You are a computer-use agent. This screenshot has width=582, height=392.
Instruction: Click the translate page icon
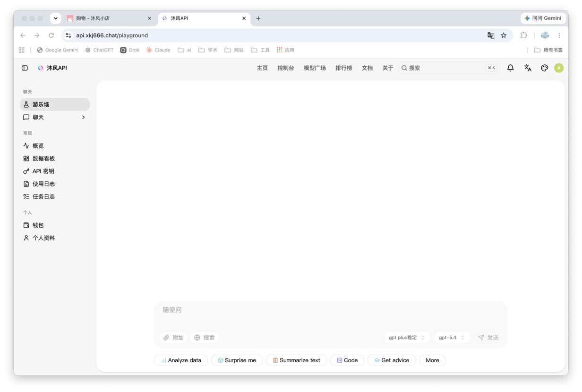(491, 35)
